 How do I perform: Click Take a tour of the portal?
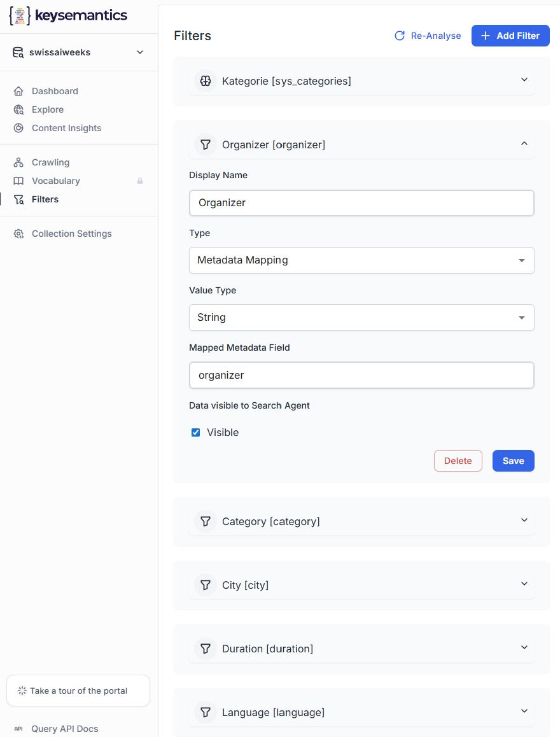[x=78, y=691]
